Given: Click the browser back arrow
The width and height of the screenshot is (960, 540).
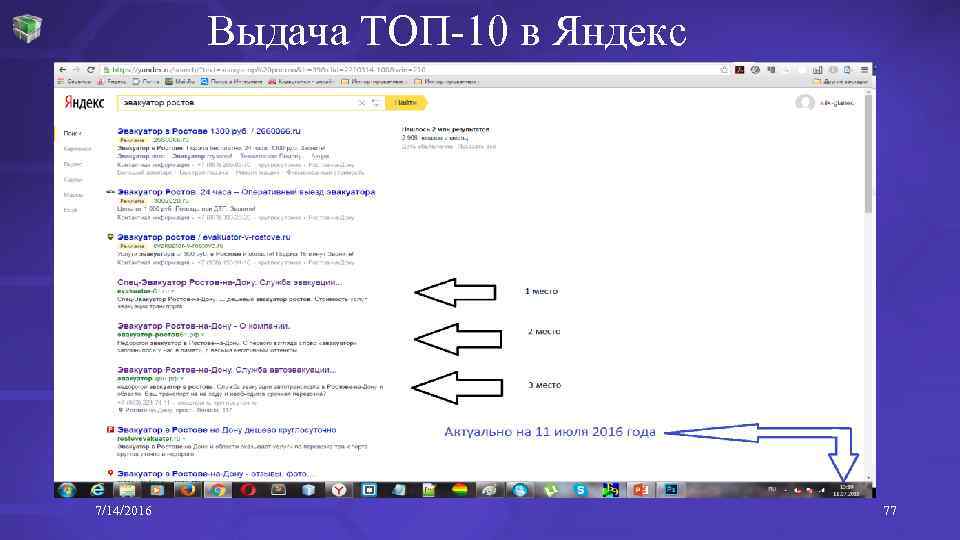Looking at the screenshot, I should [x=62, y=70].
